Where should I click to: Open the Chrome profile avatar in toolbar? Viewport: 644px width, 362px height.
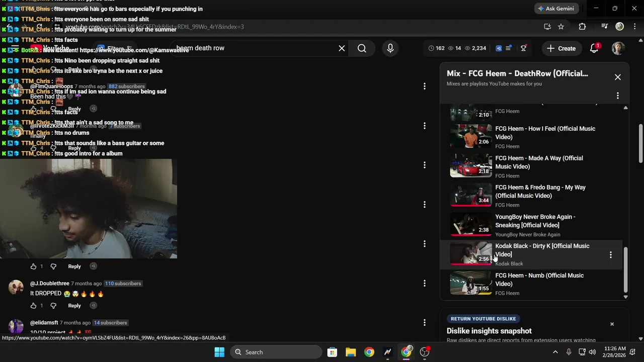(620, 27)
